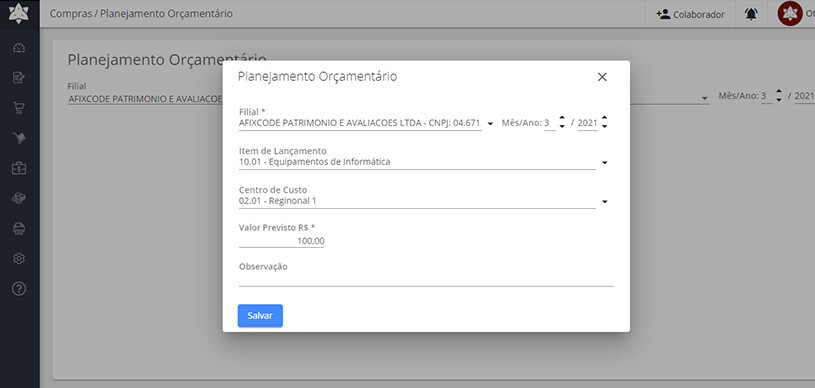Open the shopping cart icon in sidebar
The height and width of the screenshot is (388, 815).
tap(19, 108)
